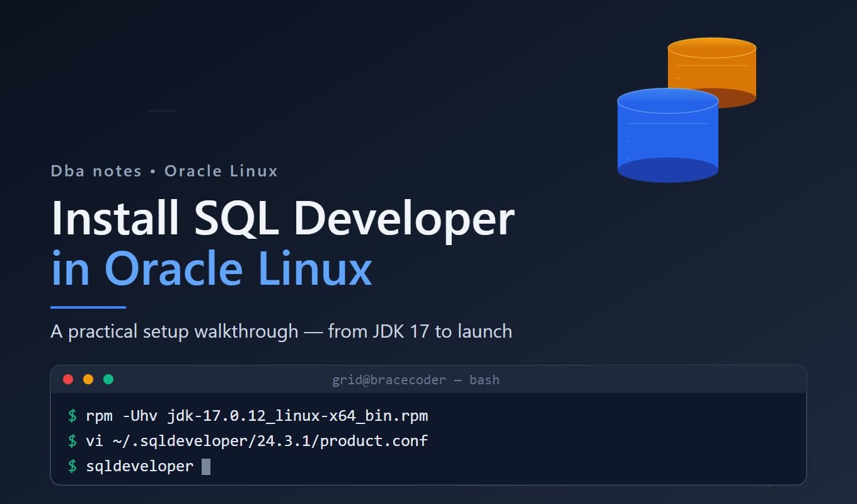Viewport: 857px width, 504px height.
Task: Click the $ prompt before sqldeveloper
Action: tap(72, 466)
